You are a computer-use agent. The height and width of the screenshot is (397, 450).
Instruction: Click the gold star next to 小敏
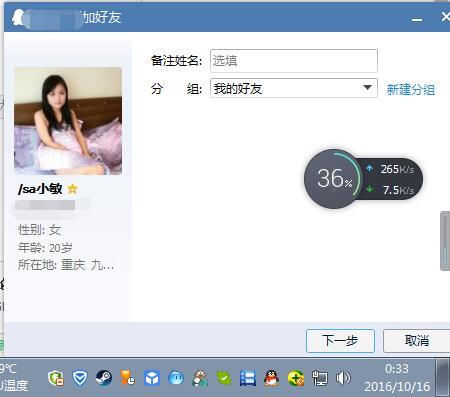click(x=72, y=189)
